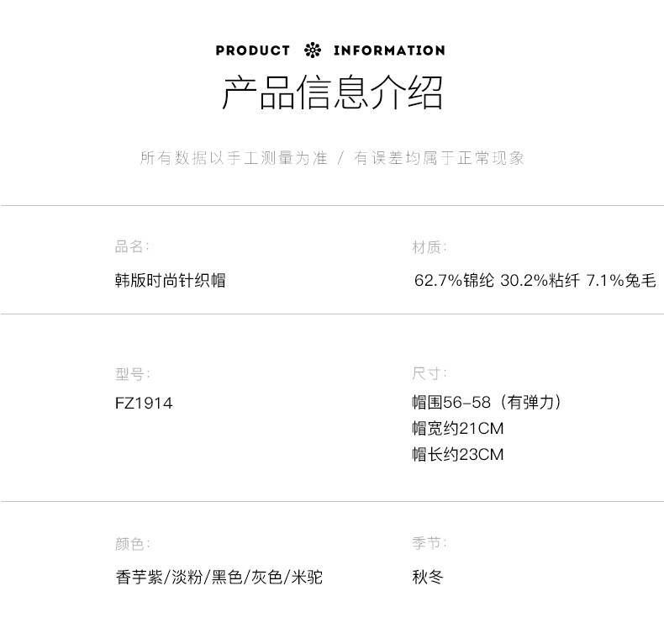Click the 产品信息介绍 main heading

coord(332,93)
